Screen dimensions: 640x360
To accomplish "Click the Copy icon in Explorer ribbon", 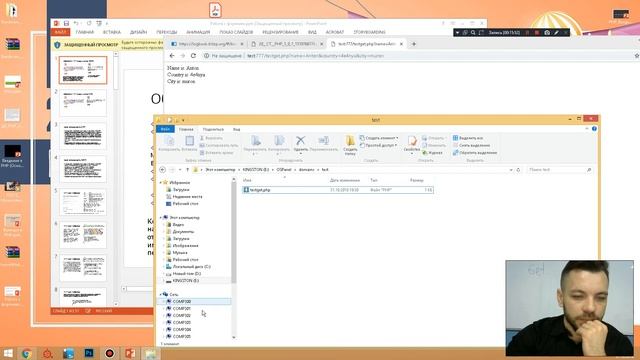I will pos(169,141).
